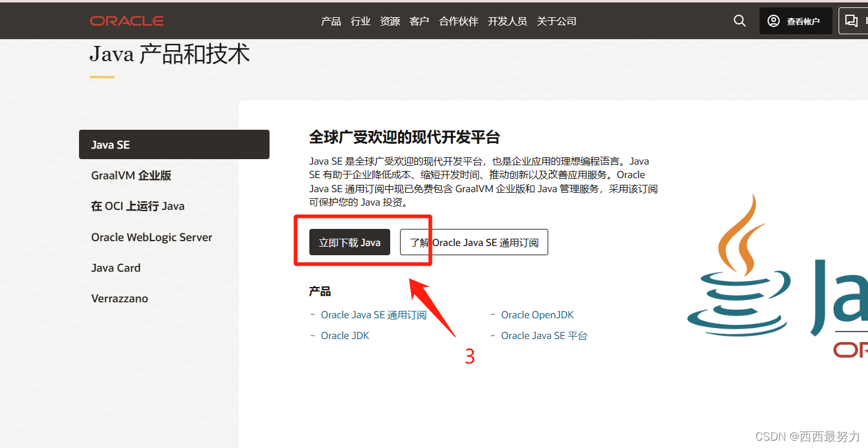The width and height of the screenshot is (868, 448).
Task: Click the account profile icon
Action: pos(774,21)
